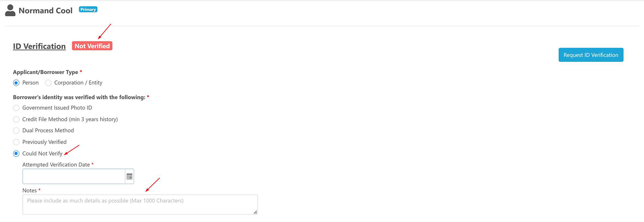Select the Person borrower type
Image resolution: width=644 pixels, height=222 pixels.
coord(16,83)
